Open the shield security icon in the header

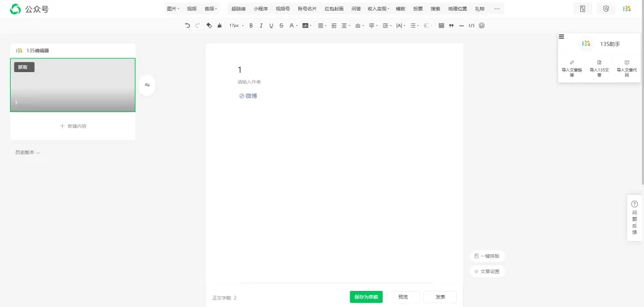606,8
